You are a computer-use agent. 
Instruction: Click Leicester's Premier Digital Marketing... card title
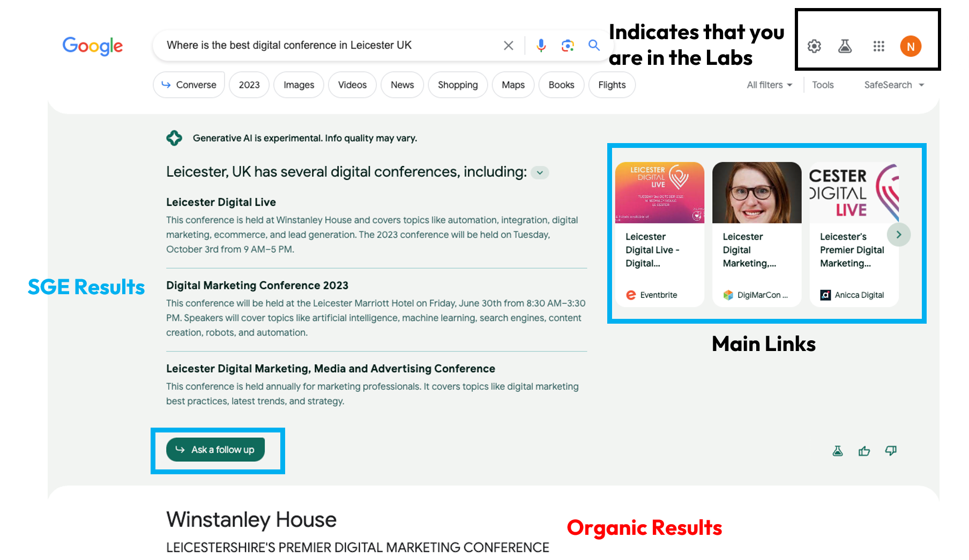click(852, 250)
